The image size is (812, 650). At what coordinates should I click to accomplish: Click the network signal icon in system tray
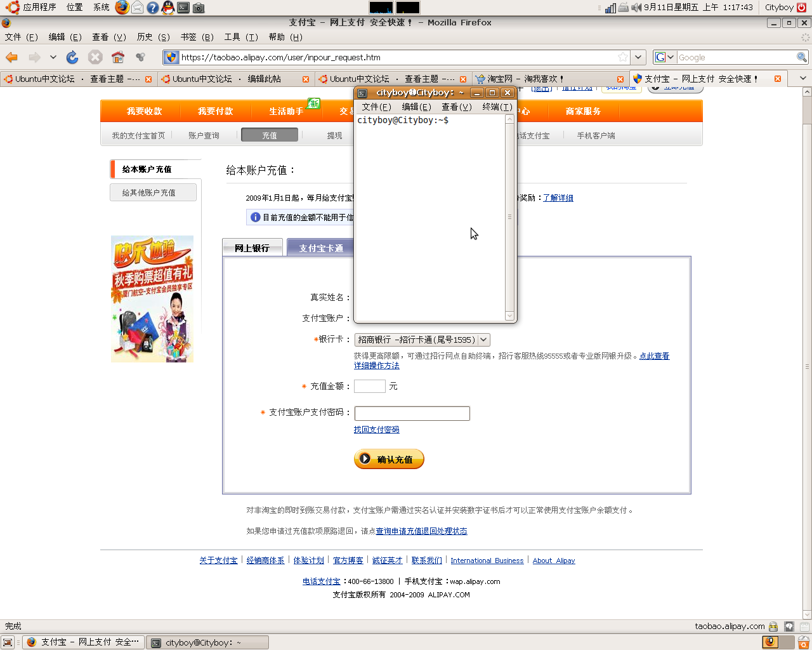pos(610,8)
